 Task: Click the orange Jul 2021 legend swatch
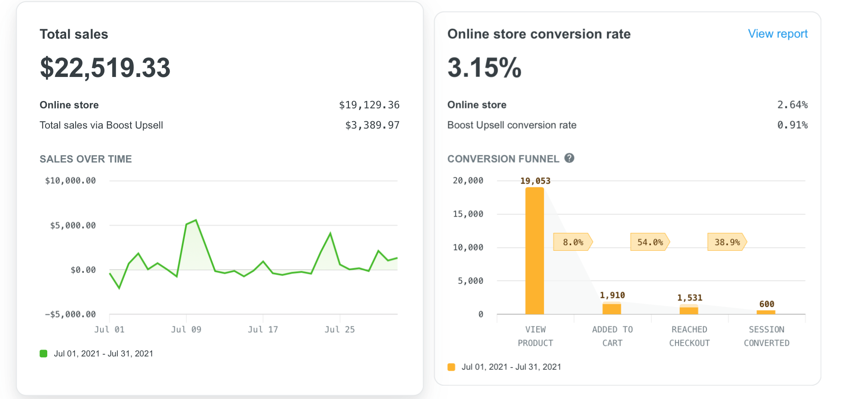(451, 367)
